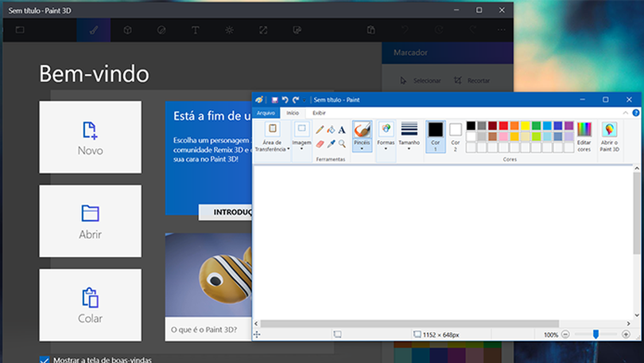Expand the Tamanho size dropdown
This screenshot has height=363, width=644.
click(409, 148)
